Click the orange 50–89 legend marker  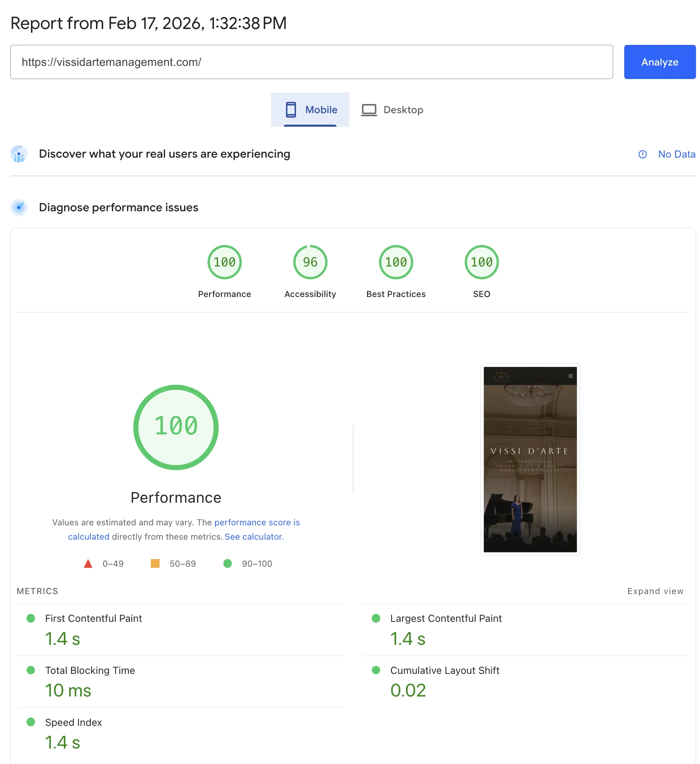[154, 563]
